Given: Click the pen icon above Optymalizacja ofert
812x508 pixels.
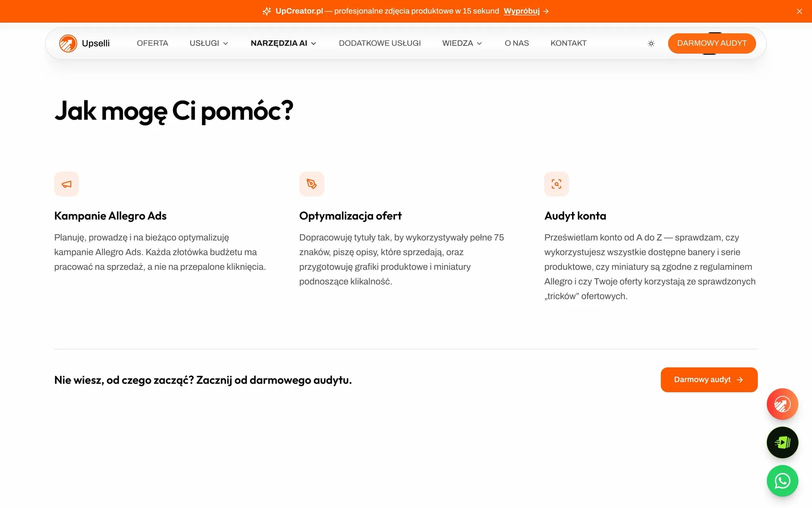Looking at the screenshot, I should pos(312,184).
